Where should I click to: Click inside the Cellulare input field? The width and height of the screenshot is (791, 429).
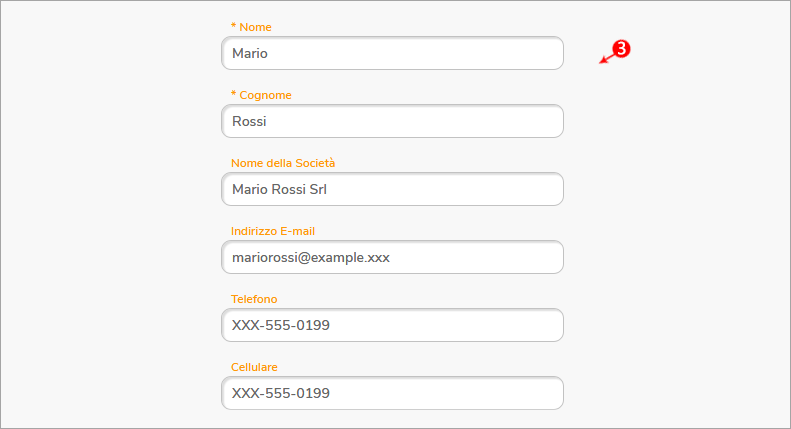tap(392, 393)
